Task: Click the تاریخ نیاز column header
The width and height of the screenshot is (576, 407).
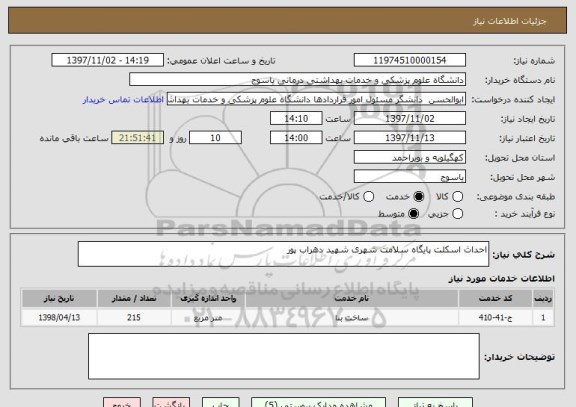Action: tap(59, 298)
